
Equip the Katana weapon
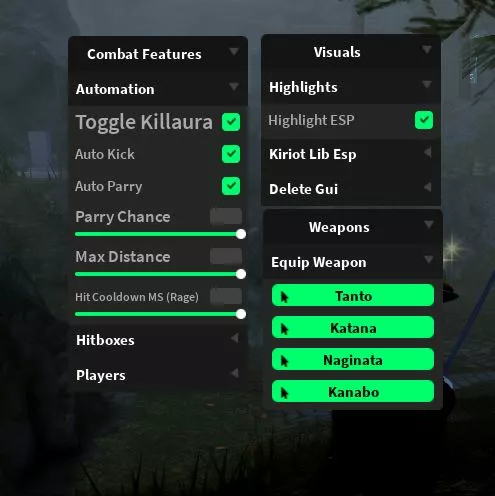[353, 328]
